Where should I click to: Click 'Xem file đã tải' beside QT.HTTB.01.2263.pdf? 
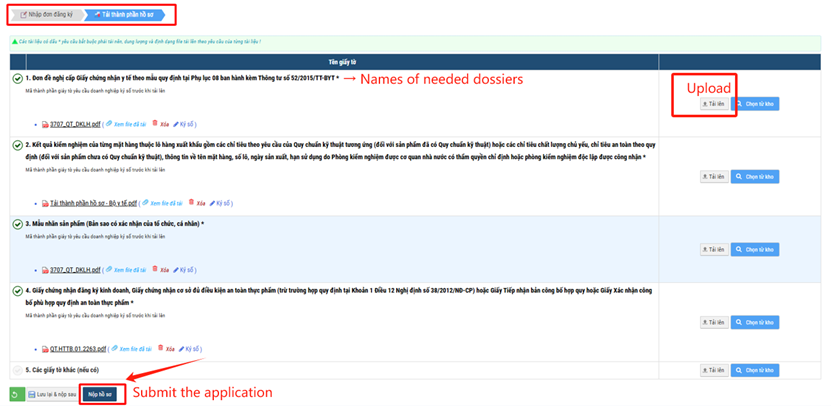coord(131,349)
